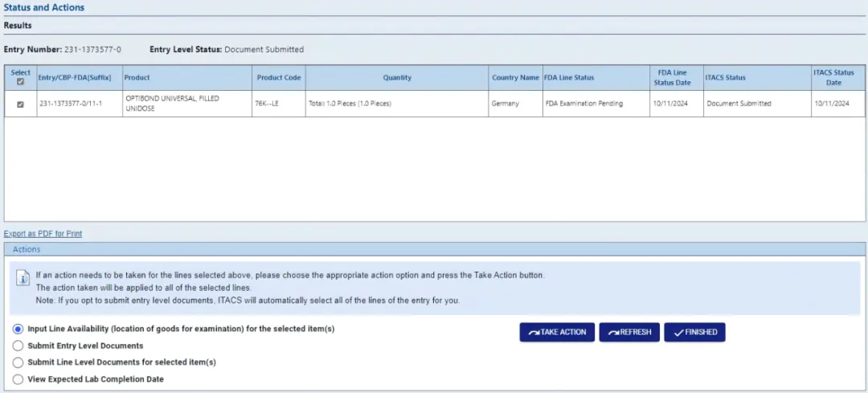Viewport: 868px width, 393px height.
Task: Click the FDA Line Status Date column header
Action: 672,78
